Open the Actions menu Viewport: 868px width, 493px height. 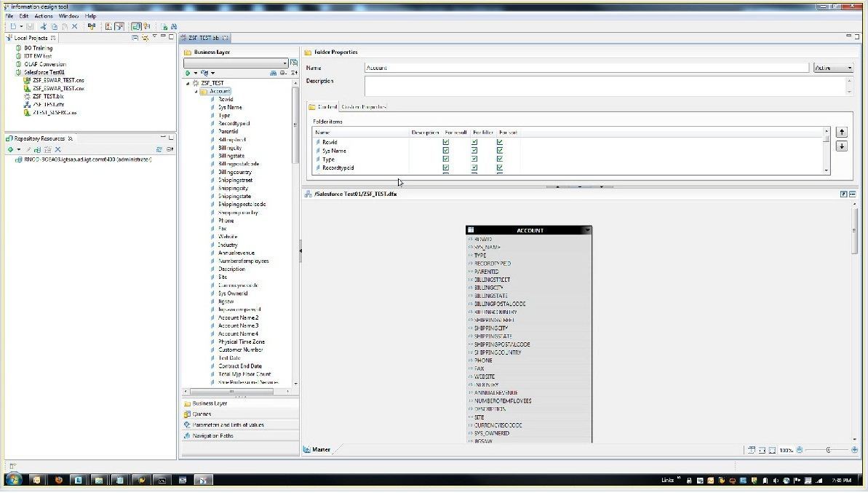[x=44, y=15]
